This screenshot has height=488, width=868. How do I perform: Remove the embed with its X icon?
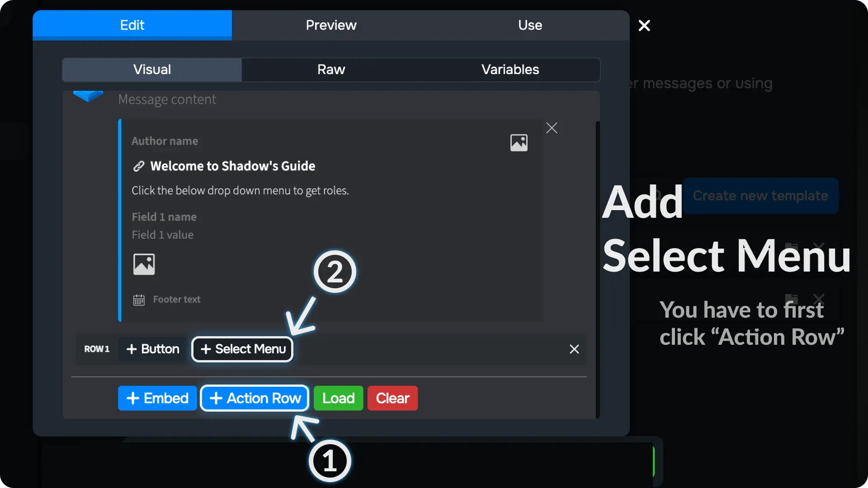[552, 128]
